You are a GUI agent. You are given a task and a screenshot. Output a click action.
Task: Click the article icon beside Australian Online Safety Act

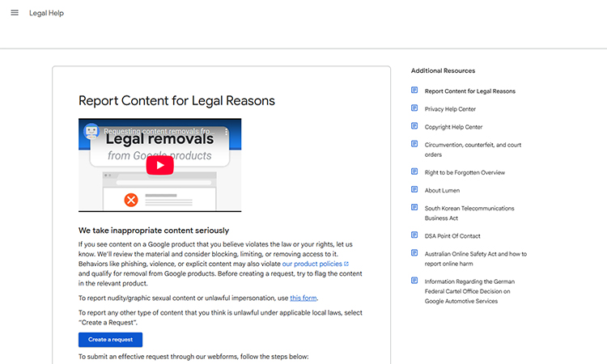click(414, 253)
